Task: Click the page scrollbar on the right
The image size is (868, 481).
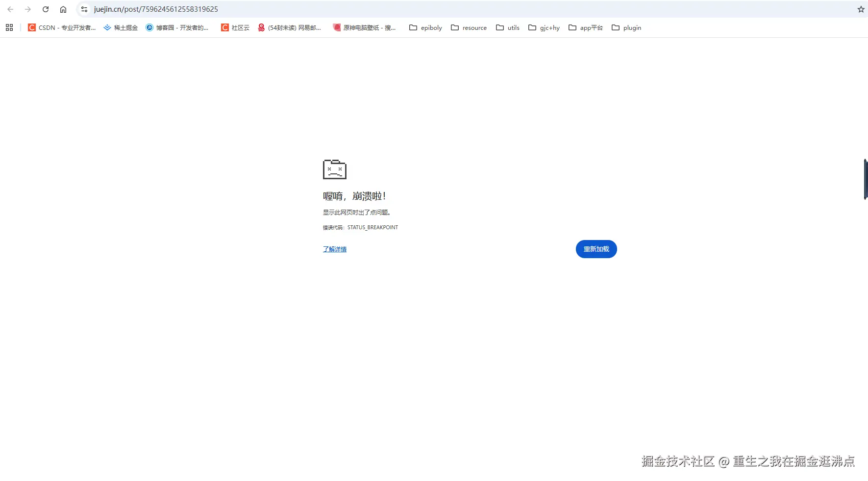Action: click(x=865, y=179)
